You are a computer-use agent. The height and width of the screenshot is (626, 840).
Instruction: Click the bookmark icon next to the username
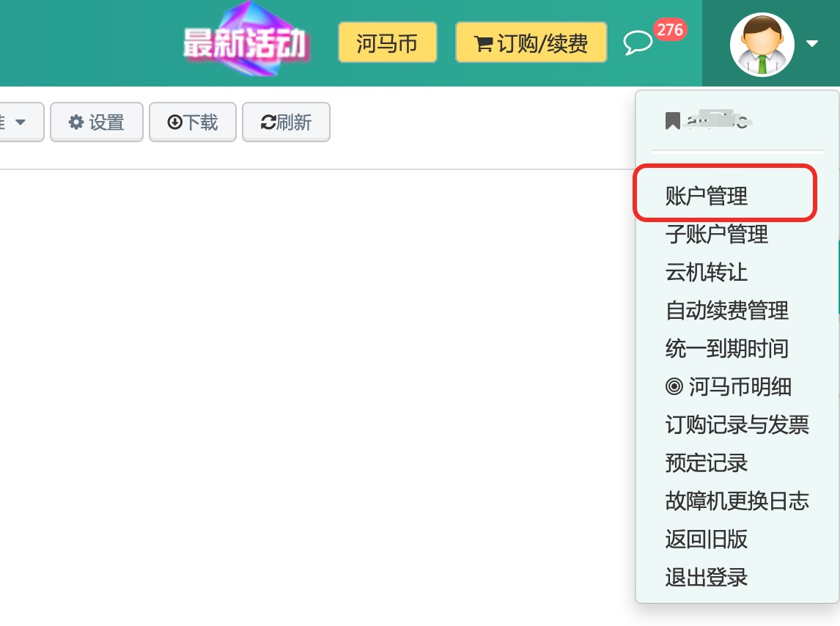tap(672, 119)
